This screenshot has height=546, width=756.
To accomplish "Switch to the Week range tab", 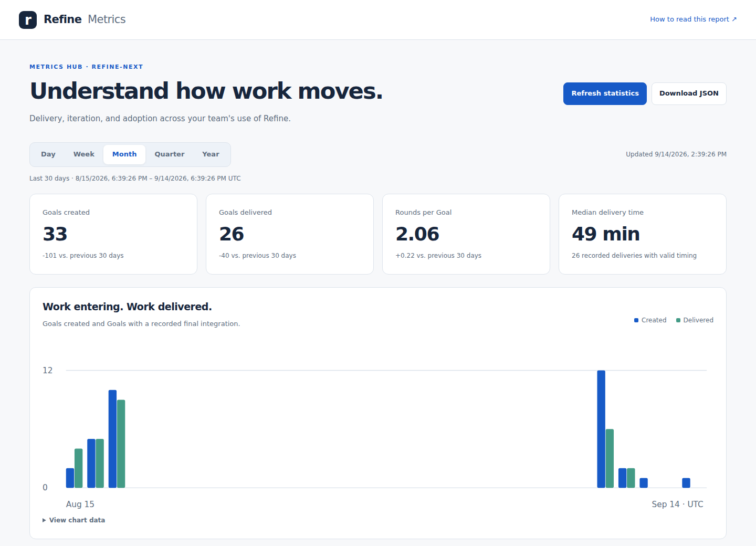I will coord(84,154).
